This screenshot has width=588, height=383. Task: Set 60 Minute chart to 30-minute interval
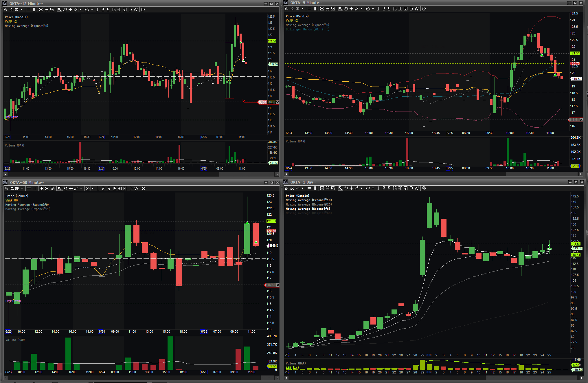tap(120, 188)
